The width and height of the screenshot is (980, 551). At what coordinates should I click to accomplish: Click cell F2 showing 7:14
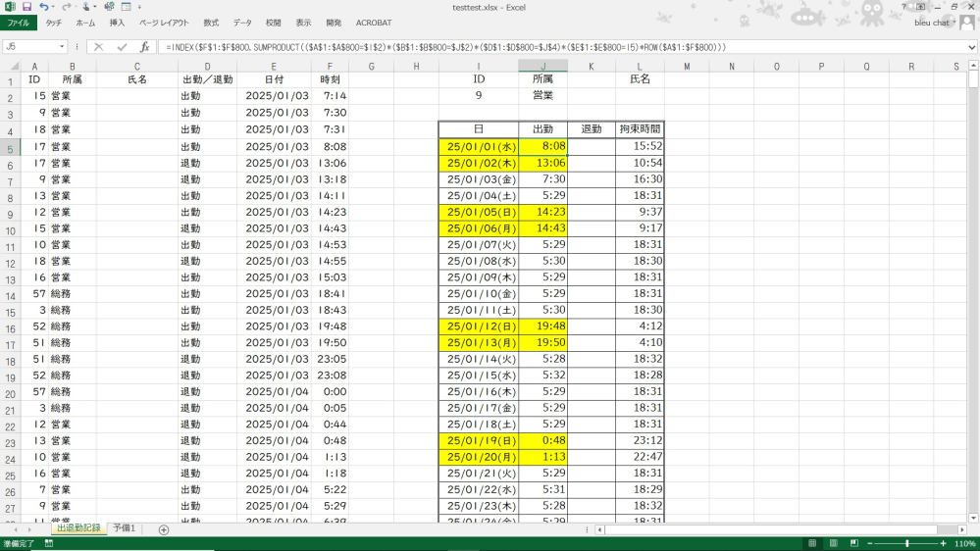(330, 95)
